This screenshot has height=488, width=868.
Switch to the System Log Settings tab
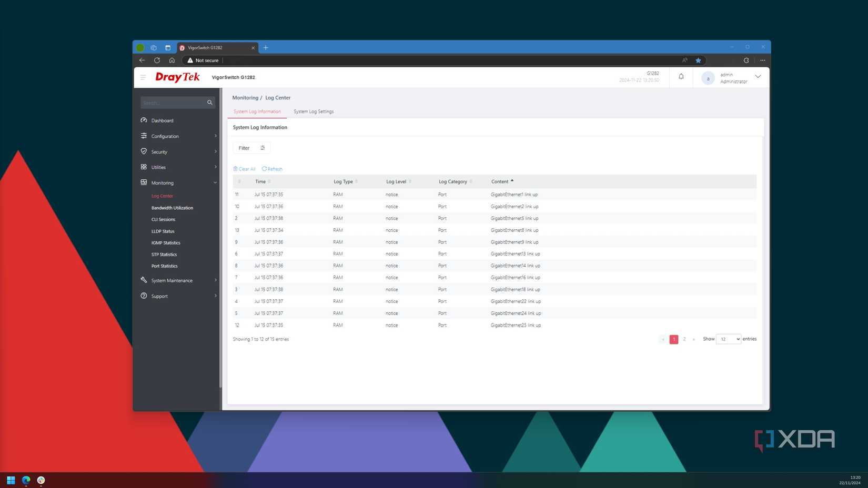[314, 111]
